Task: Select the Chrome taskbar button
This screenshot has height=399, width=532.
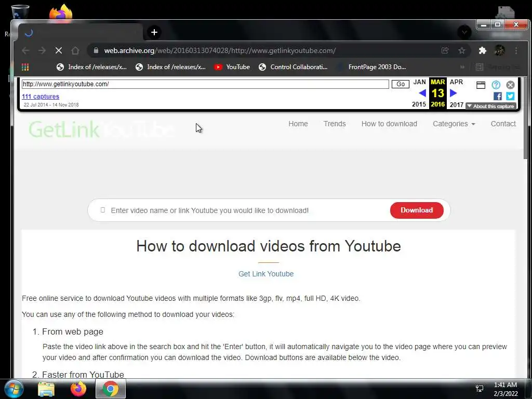Action: tap(111, 389)
